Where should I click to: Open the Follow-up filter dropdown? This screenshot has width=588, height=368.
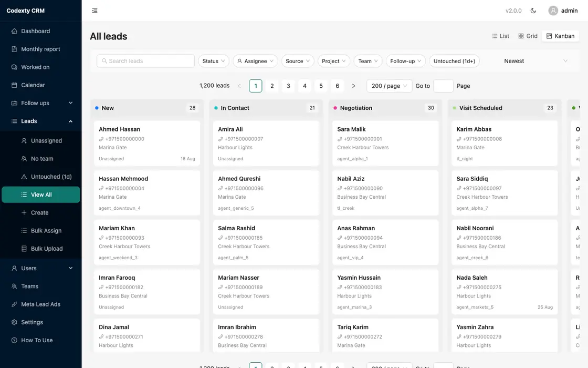point(406,61)
